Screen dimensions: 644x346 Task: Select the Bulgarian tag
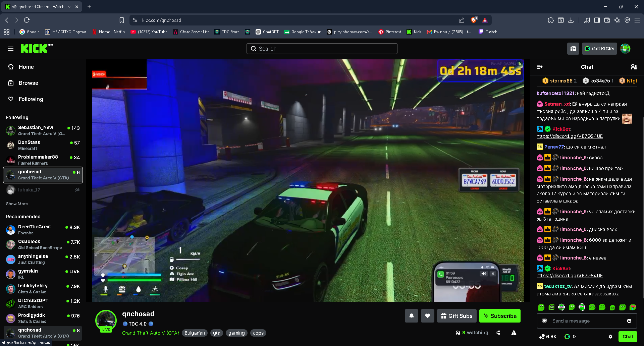(195, 333)
